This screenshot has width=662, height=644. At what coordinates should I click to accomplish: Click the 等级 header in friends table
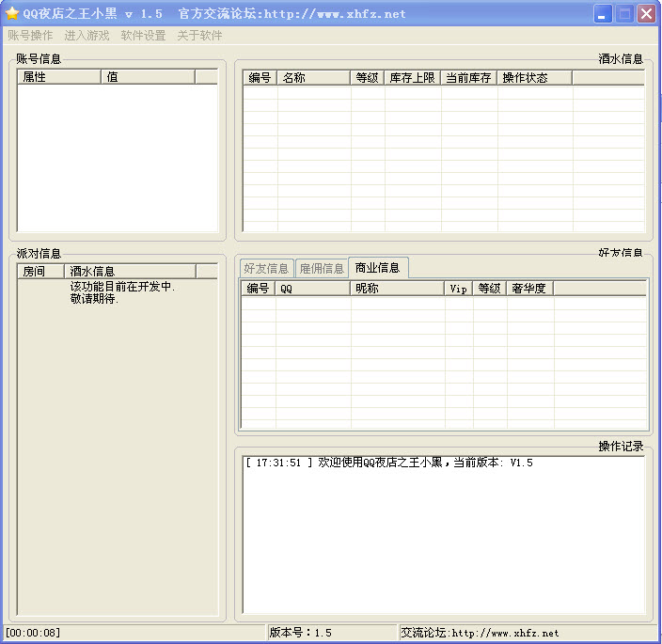tap(489, 289)
